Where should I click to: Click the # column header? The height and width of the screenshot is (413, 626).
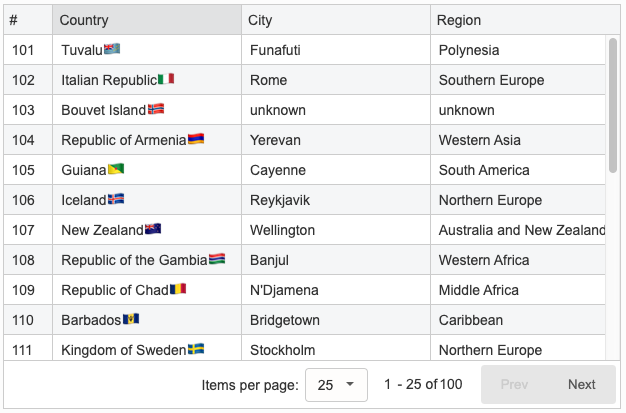click(28, 20)
